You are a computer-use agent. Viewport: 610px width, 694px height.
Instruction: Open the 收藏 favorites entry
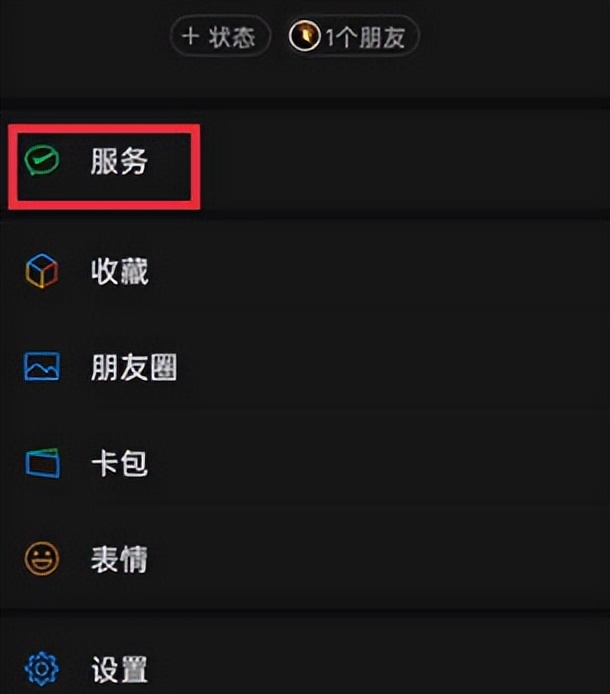[305, 270]
